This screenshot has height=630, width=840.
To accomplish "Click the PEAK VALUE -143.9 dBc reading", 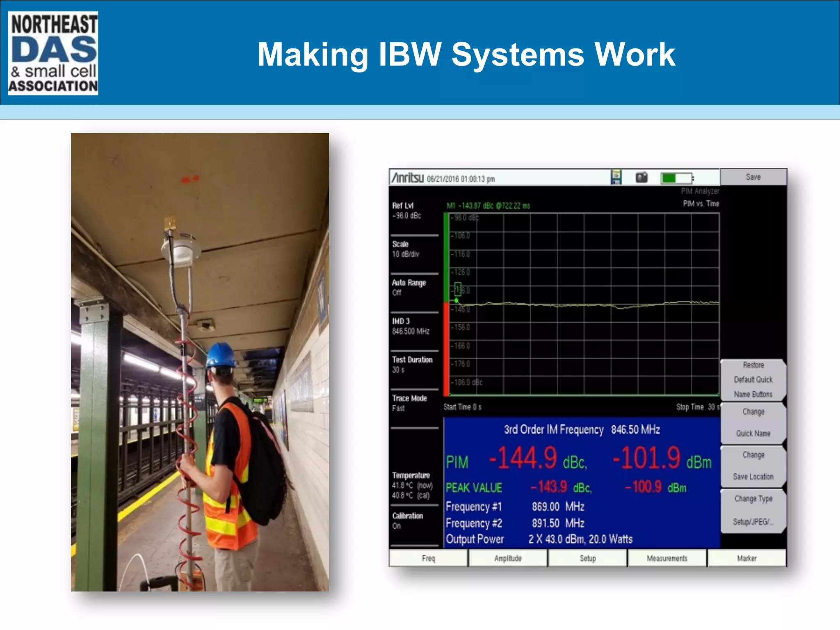I will 519,488.
